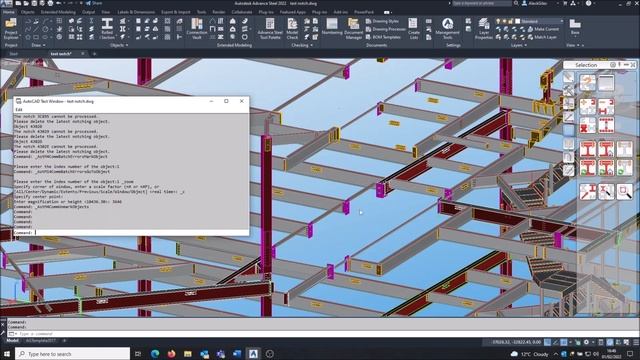This screenshot has width=640, height=360.
Task: Click the red X filter icon in the Selection palette
Action: coord(587,125)
